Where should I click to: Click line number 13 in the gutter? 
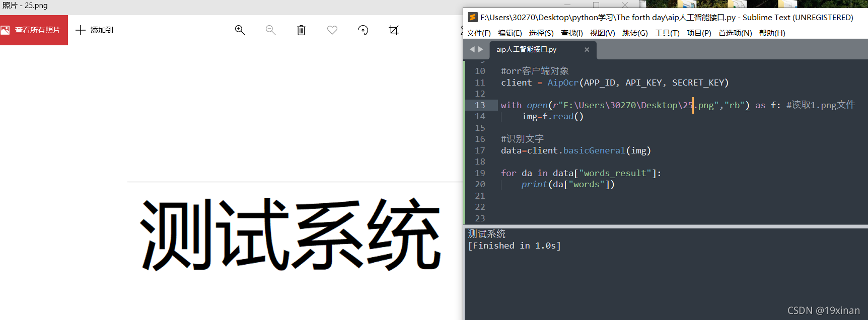click(x=480, y=105)
